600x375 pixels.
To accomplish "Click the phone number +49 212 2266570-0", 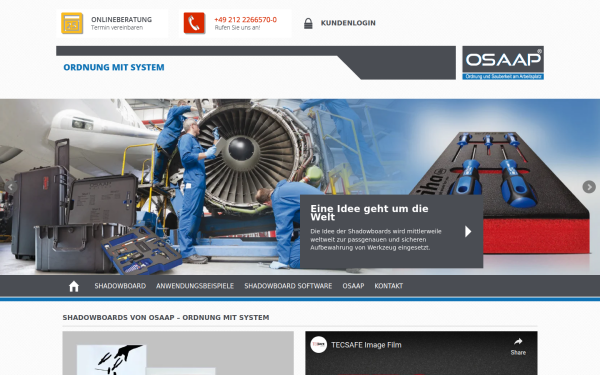I will 245,20.
